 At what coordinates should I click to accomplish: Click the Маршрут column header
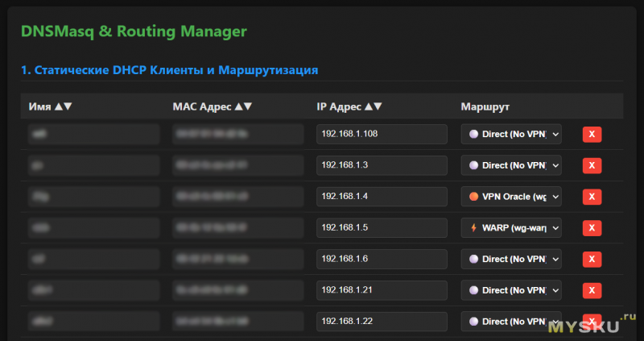click(x=485, y=107)
